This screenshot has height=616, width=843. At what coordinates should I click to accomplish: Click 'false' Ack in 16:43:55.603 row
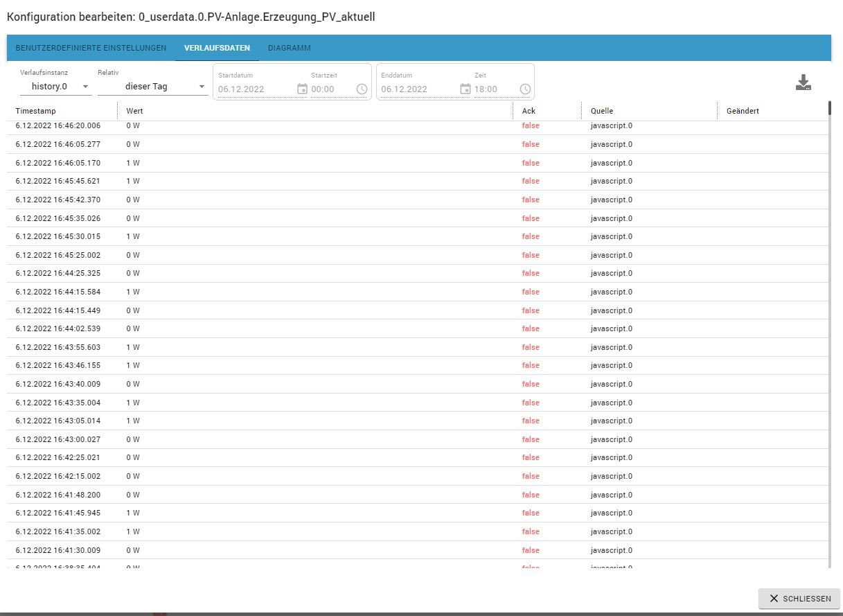(x=531, y=347)
